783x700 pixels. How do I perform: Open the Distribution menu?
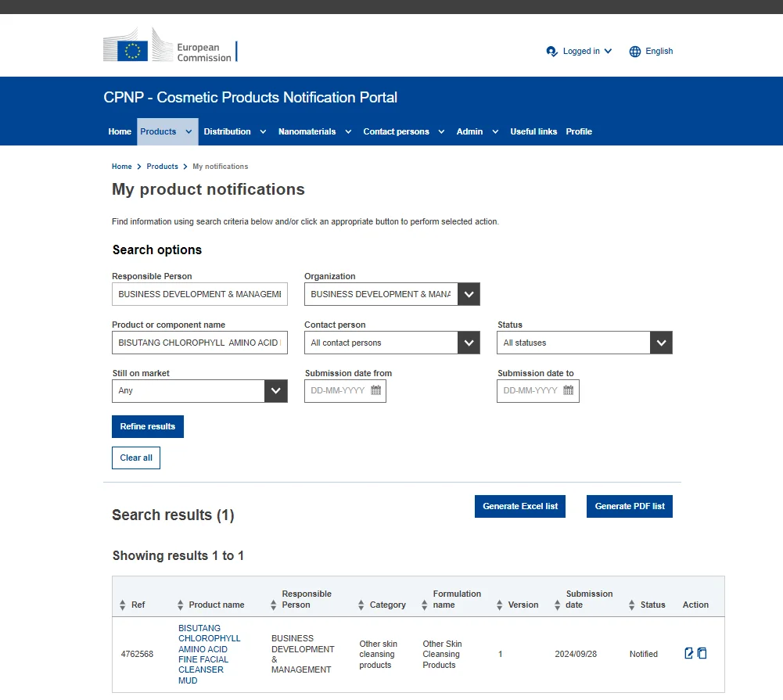[235, 132]
